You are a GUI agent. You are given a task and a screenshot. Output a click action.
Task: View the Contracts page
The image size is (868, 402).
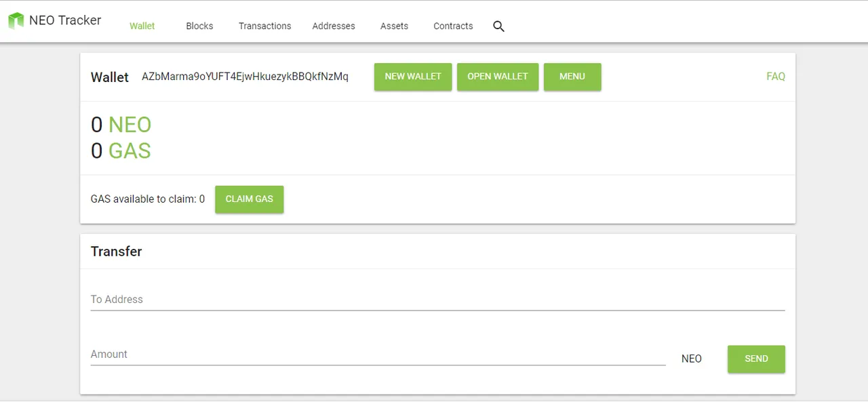tap(453, 26)
